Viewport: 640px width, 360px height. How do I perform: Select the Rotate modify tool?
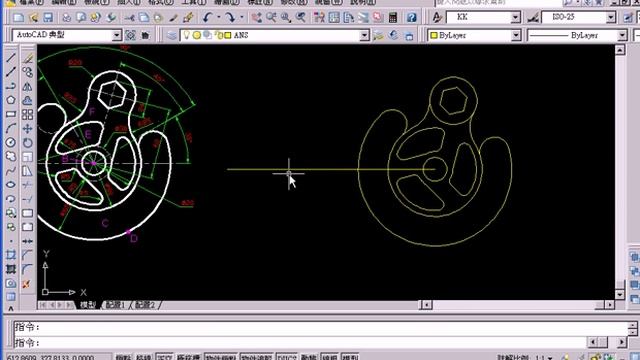[27, 142]
